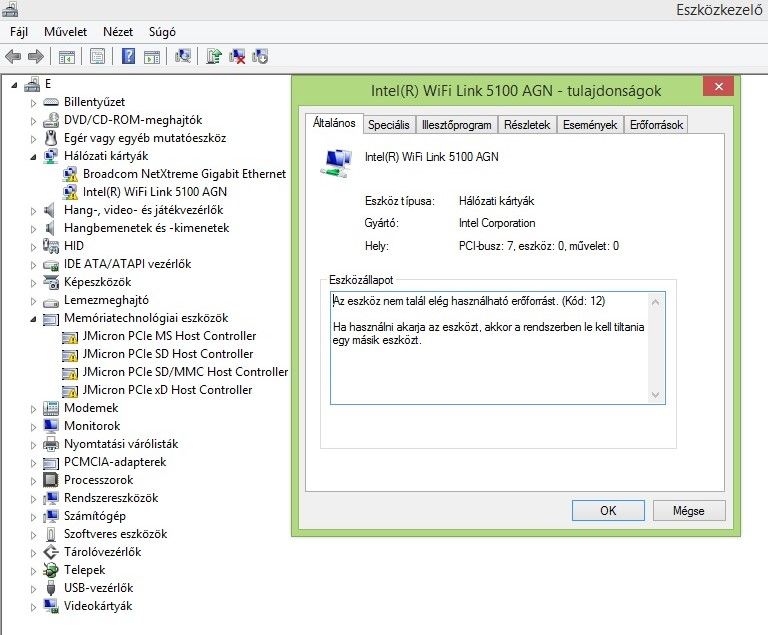Open the Fájl menu
Image resolution: width=768 pixels, height=635 pixels.
coord(19,32)
